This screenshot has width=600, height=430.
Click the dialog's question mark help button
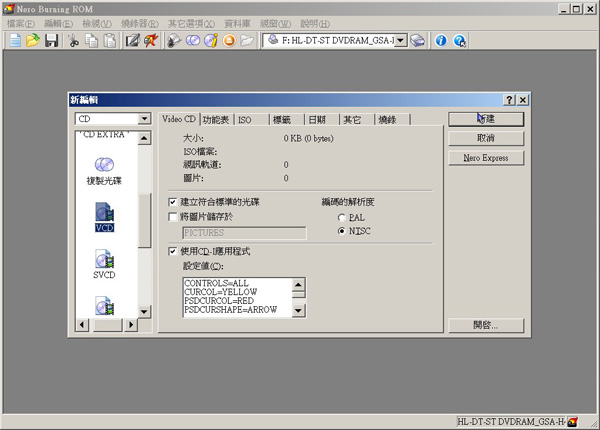[509, 100]
